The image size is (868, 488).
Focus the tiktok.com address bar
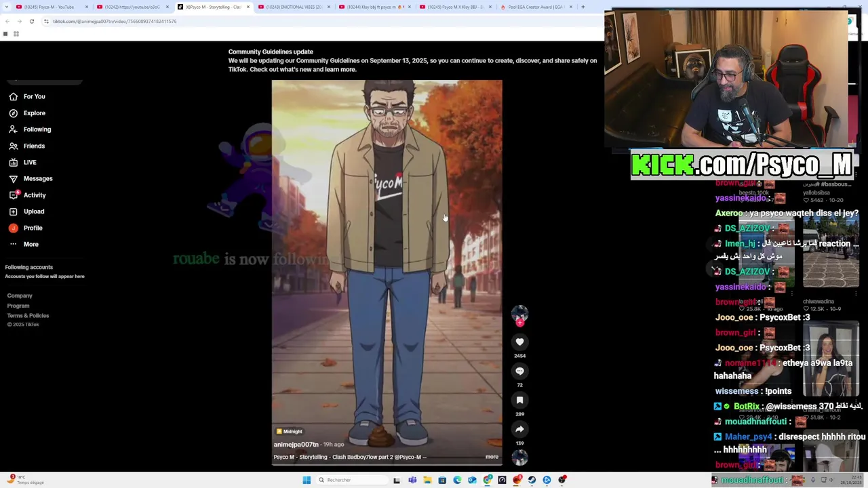click(x=319, y=21)
